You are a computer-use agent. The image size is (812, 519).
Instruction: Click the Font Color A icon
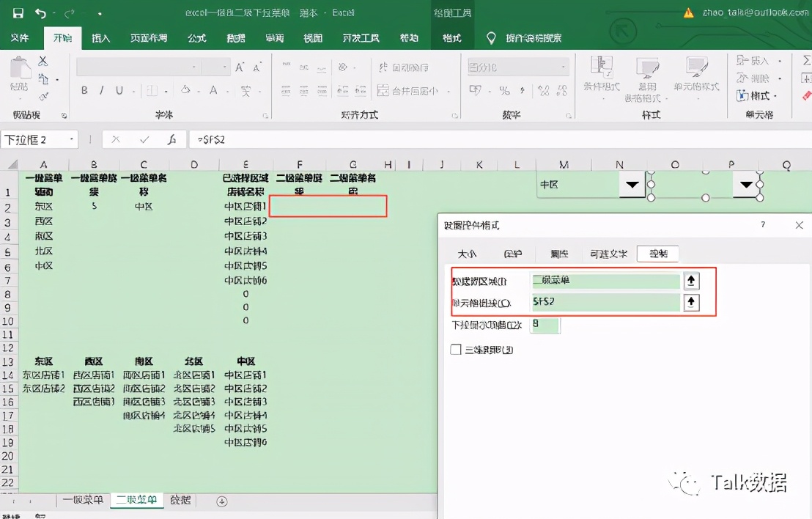tap(213, 90)
